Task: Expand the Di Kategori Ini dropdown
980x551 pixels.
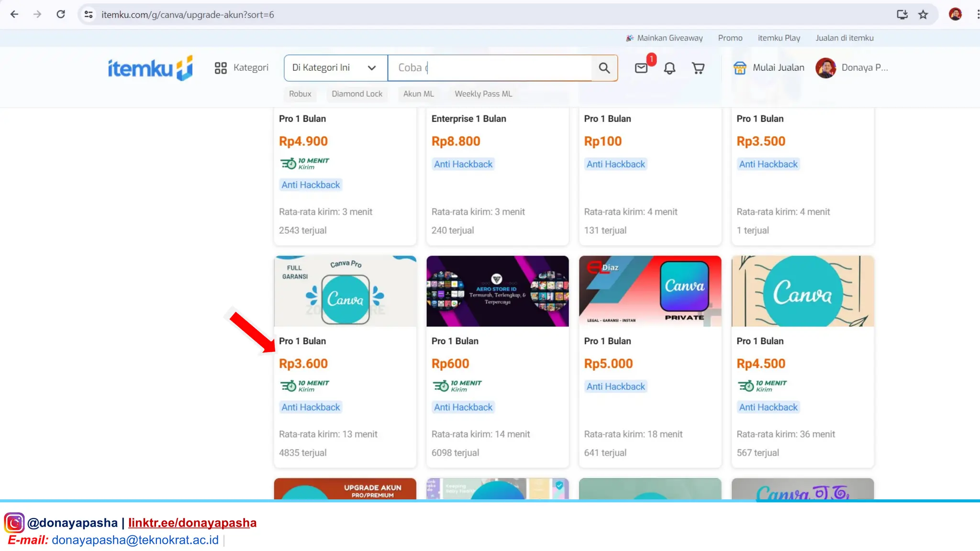Action: (335, 68)
